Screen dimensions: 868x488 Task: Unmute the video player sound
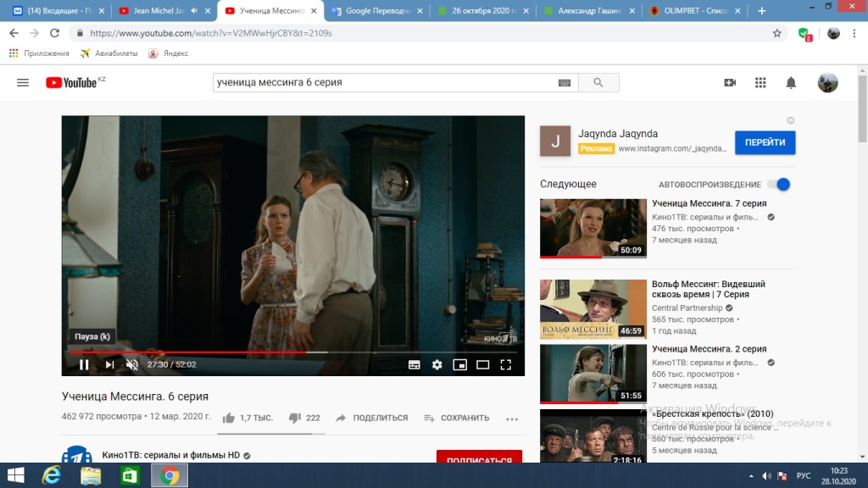(132, 364)
